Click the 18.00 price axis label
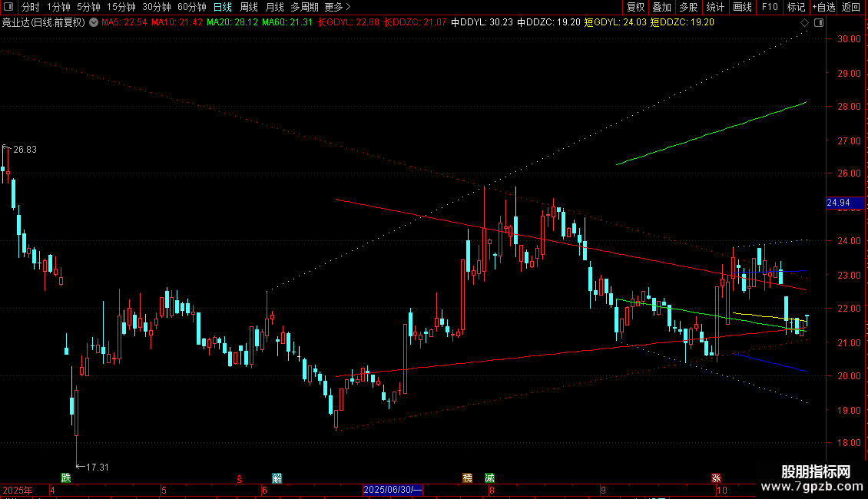The image size is (868, 499). (849, 443)
